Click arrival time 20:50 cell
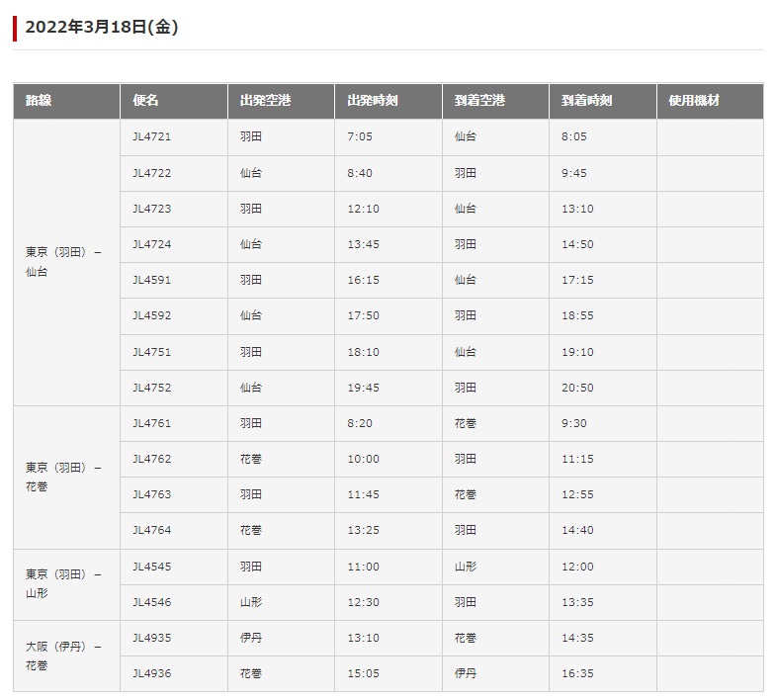This screenshot has height=700, width=777. [x=603, y=389]
